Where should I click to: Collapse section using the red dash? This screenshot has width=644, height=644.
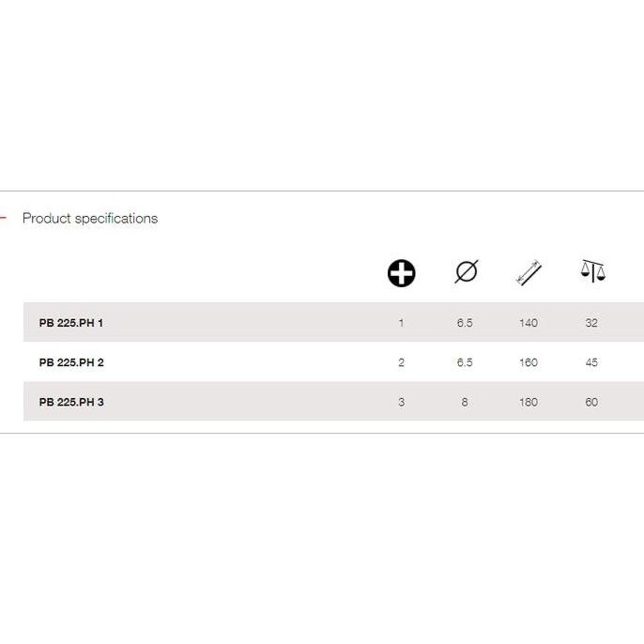point(3,218)
